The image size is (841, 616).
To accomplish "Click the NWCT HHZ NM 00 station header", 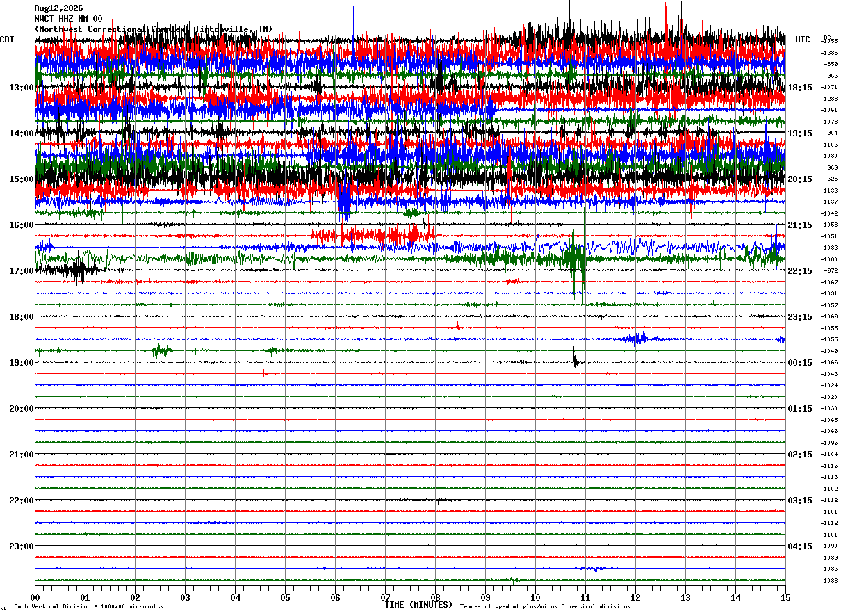I will [x=68, y=19].
